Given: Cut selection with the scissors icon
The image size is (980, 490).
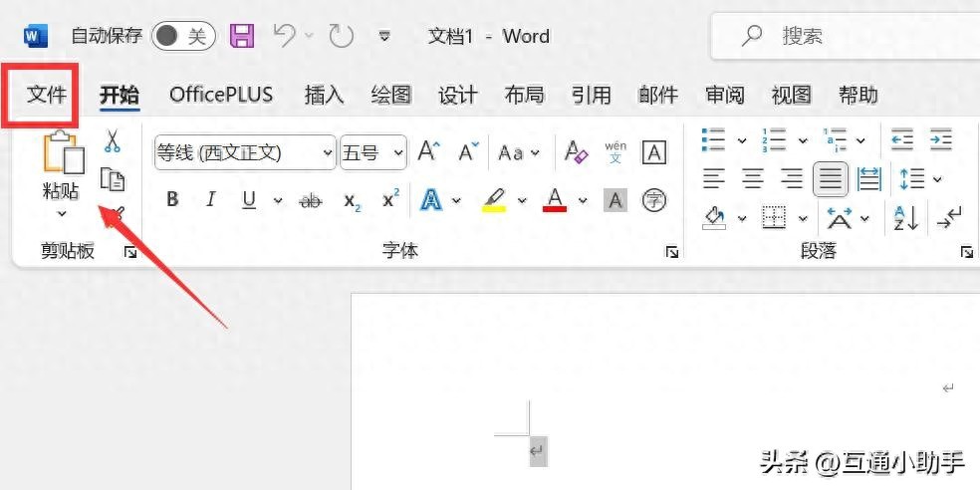Looking at the screenshot, I should [113, 140].
